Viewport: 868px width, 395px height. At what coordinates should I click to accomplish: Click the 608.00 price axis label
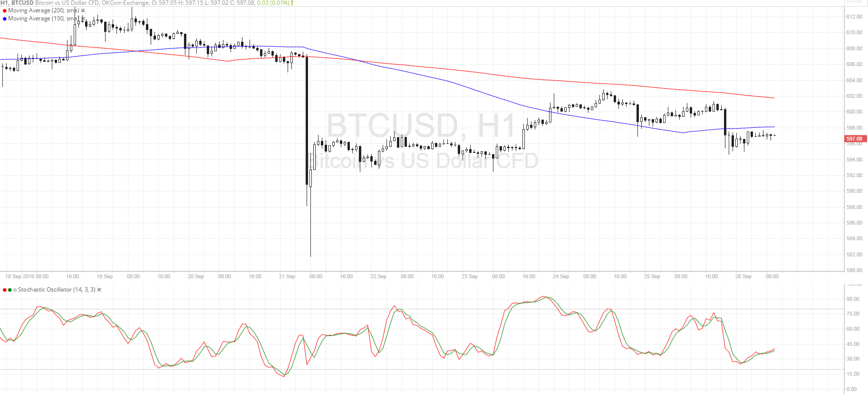pos(854,48)
